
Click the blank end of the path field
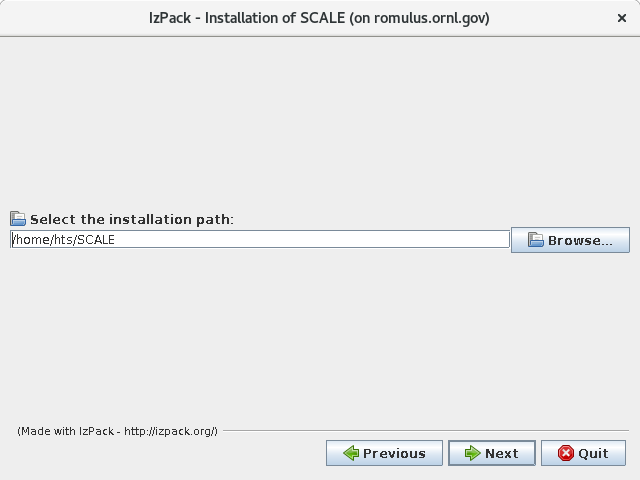click(x=400, y=240)
